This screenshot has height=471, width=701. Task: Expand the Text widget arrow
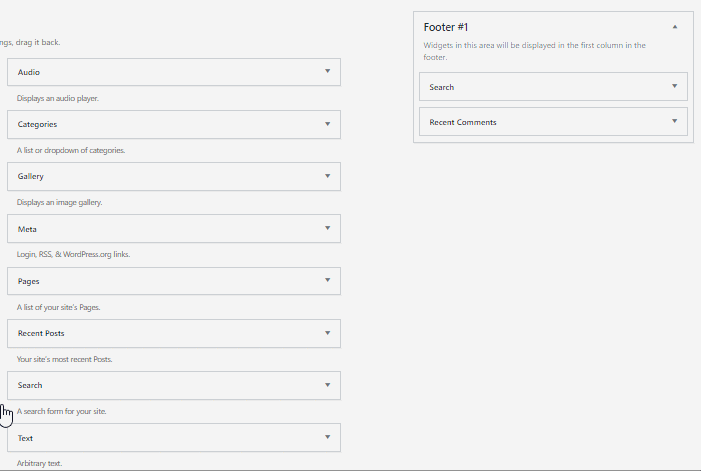327,437
